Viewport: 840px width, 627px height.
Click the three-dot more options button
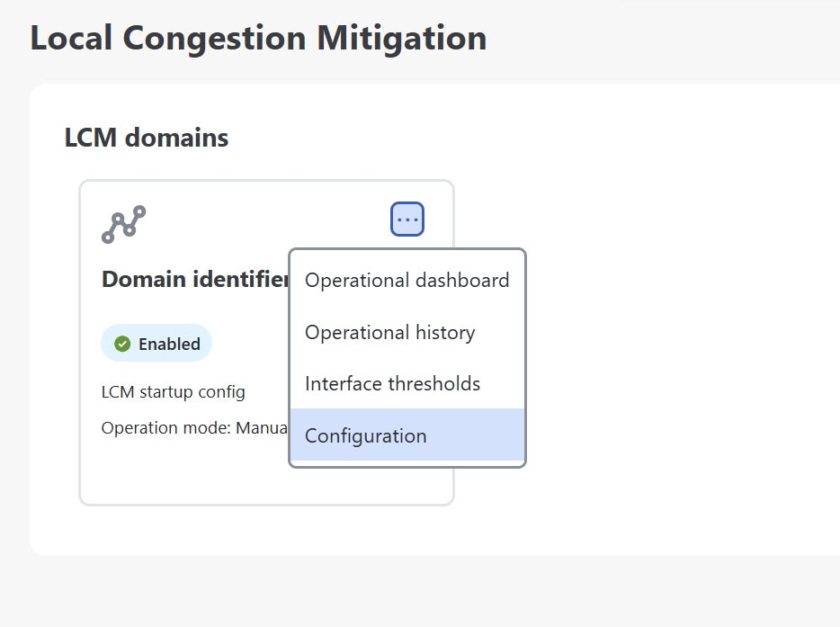pos(407,219)
